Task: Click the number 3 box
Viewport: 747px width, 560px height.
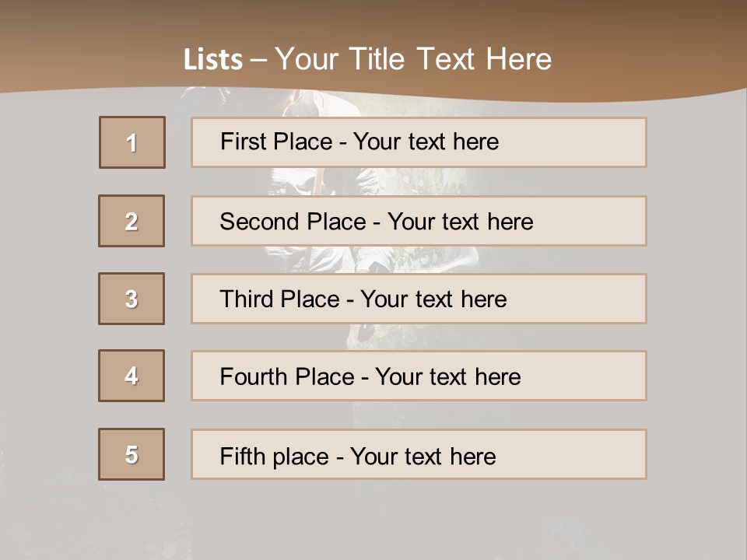Action: click(132, 299)
